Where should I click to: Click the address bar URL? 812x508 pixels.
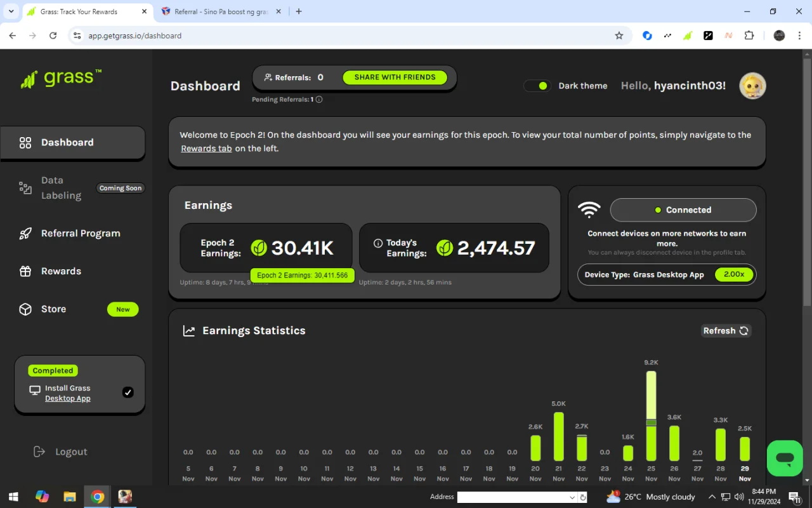point(134,36)
